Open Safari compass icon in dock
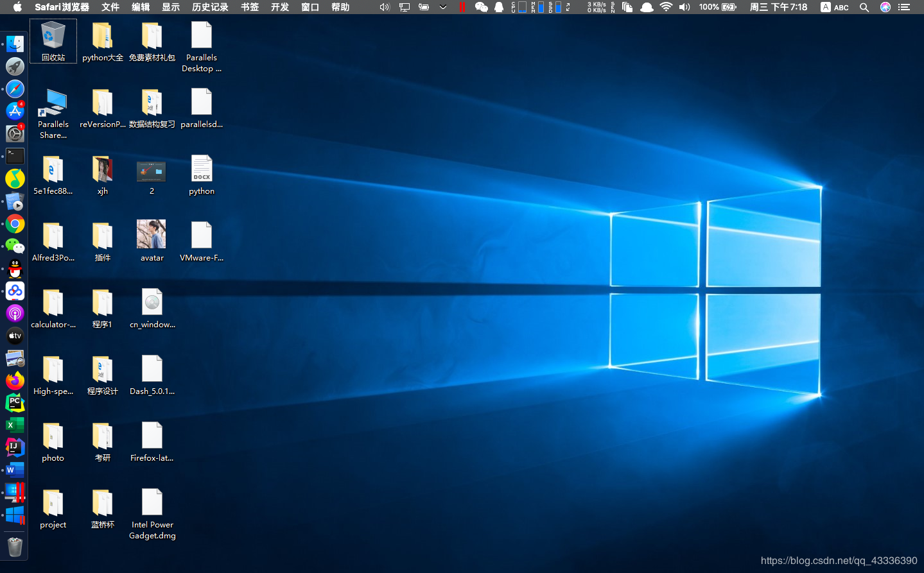This screenshot has width=924, height=573. coord(15,89)
